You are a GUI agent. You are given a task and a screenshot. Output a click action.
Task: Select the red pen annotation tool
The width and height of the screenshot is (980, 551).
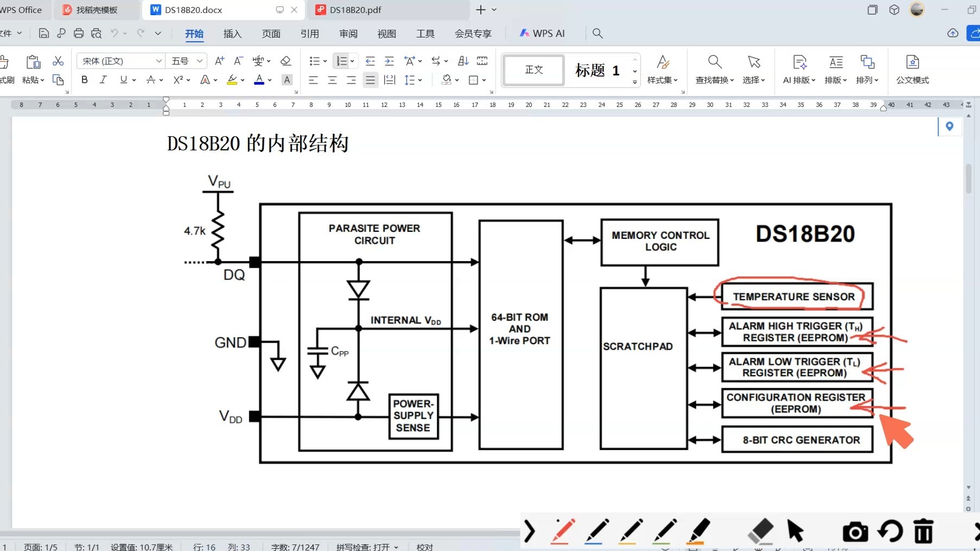(x=563, y=531)
